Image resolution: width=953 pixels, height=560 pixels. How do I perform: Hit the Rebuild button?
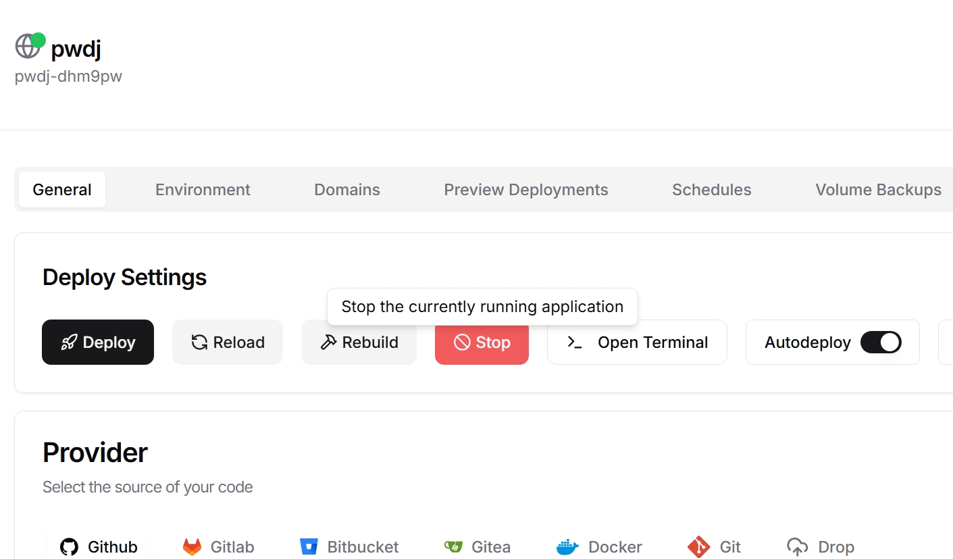[359, 342]
